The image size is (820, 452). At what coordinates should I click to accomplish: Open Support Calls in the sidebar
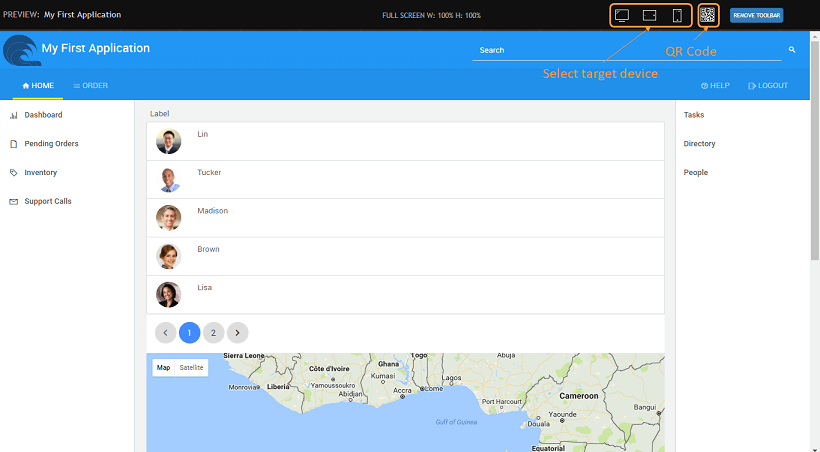(x=48, y=202)
